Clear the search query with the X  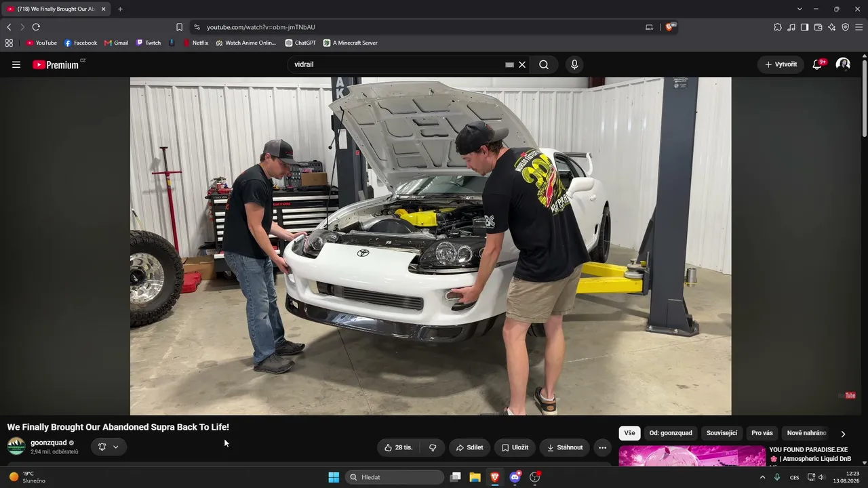522,64
